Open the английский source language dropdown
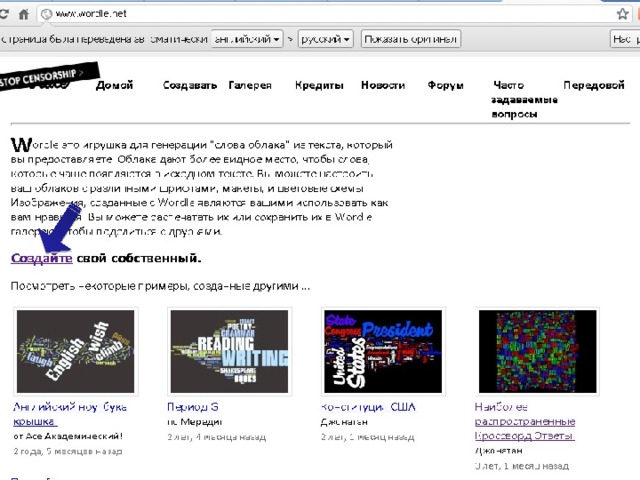 (x=247, y=39)
